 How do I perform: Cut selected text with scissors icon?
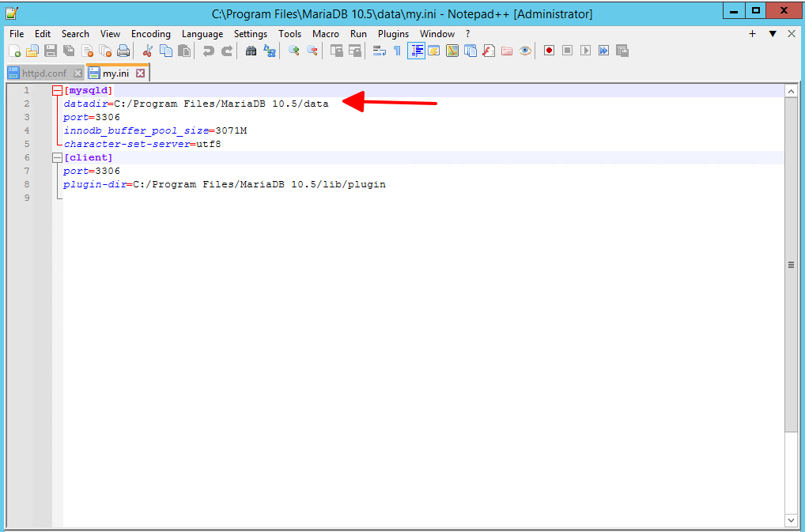(148, 51)
